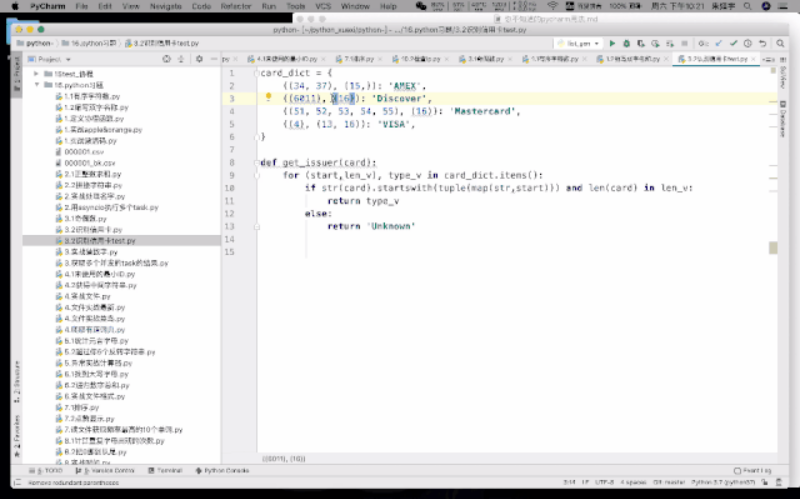The image size is (800, 499).
Task: Open macOS Spotlight search icon
Action: [747, 6]
